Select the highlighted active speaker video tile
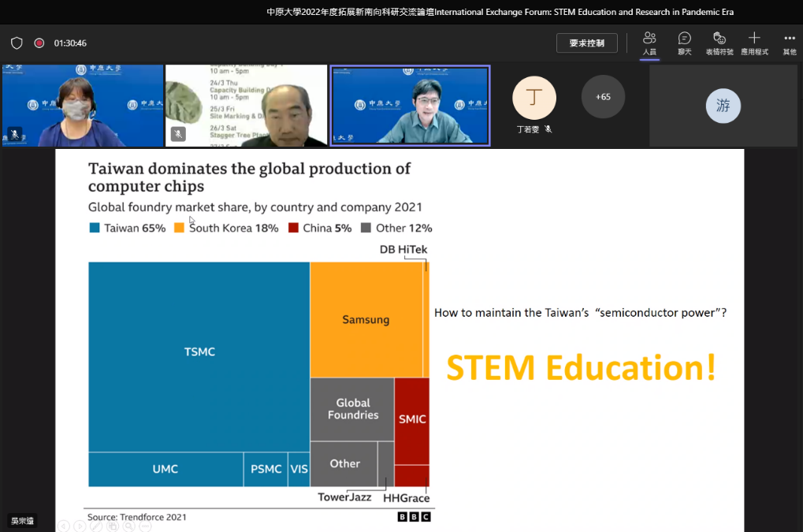The image size is (803, 532). coord(411,106)
